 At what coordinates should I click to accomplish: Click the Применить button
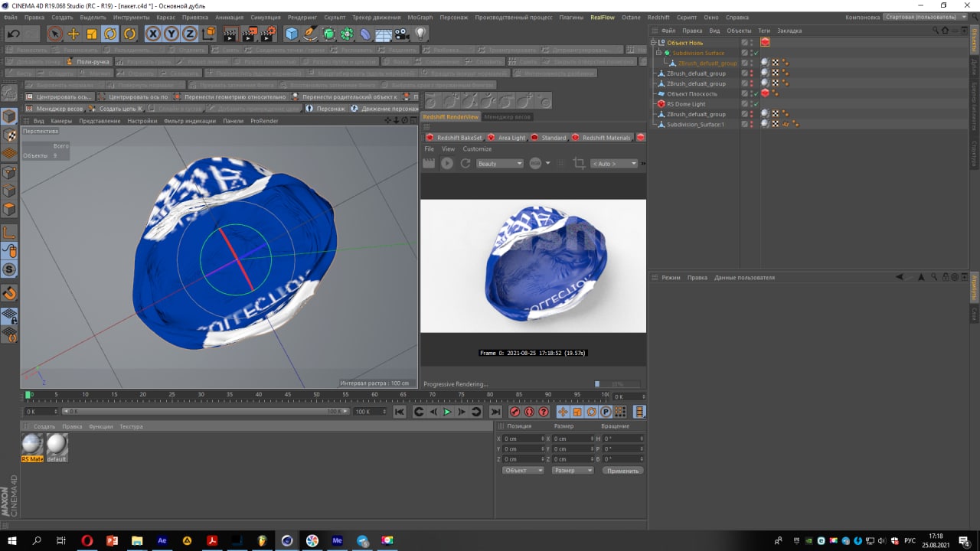click(x=622, y=470)
